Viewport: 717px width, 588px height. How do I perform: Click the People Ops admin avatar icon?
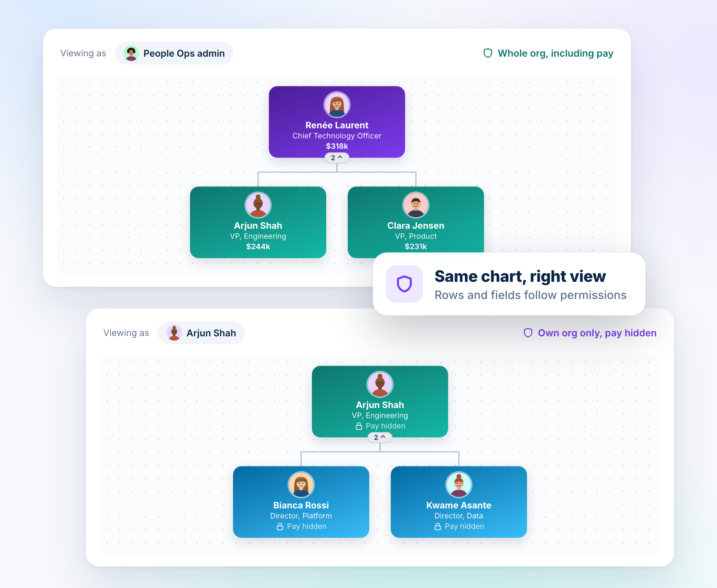[131, 53]
